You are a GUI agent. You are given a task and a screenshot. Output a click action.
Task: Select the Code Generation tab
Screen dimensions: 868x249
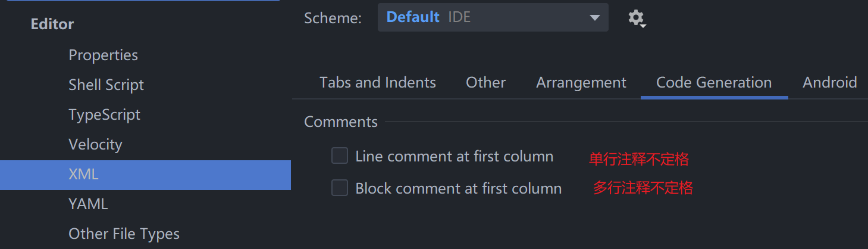coord(714,82)
